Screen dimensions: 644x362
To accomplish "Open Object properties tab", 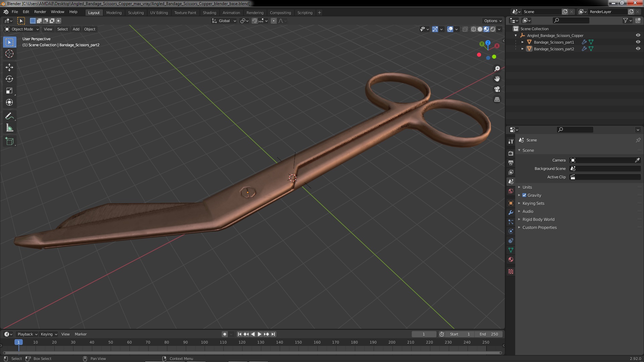I will 511,203.
